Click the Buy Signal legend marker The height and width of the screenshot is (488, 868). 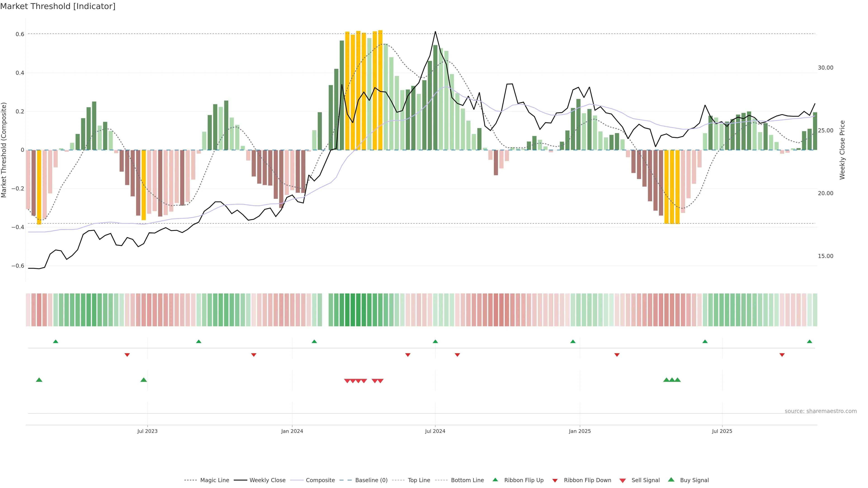pos(671,480)
